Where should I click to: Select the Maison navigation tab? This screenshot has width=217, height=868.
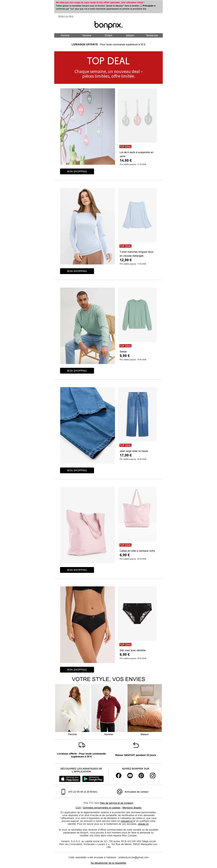[130, 35]
